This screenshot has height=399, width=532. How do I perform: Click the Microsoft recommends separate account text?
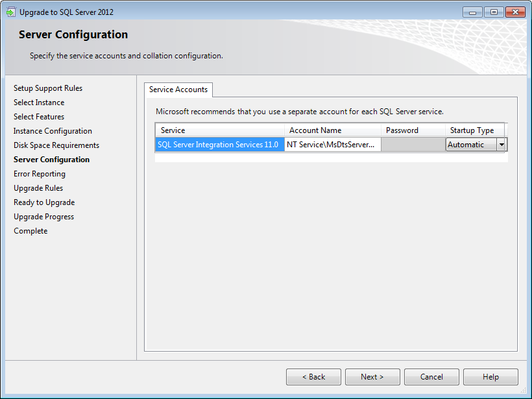300,112
